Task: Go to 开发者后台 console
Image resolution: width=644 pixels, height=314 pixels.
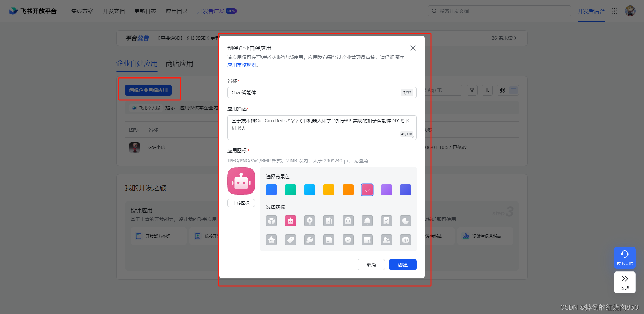Action: [591, 11]
